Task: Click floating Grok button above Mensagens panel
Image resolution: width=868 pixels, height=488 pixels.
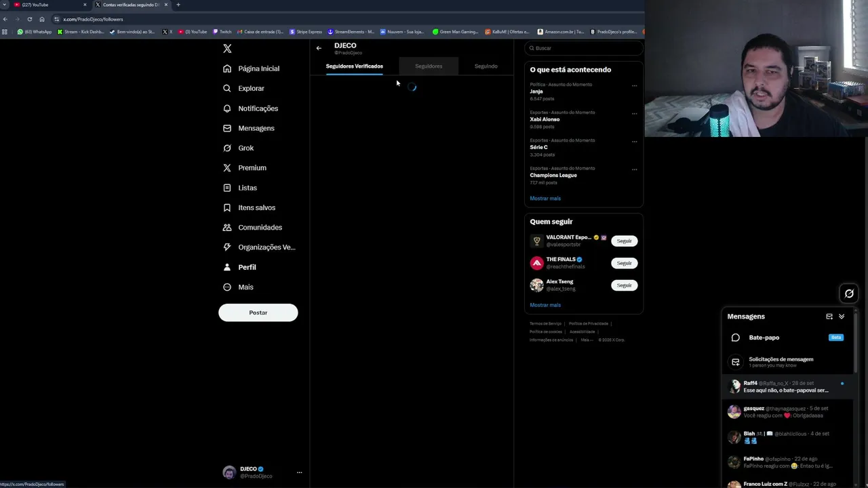Action: pyautogui.click(x=849, y=293)
